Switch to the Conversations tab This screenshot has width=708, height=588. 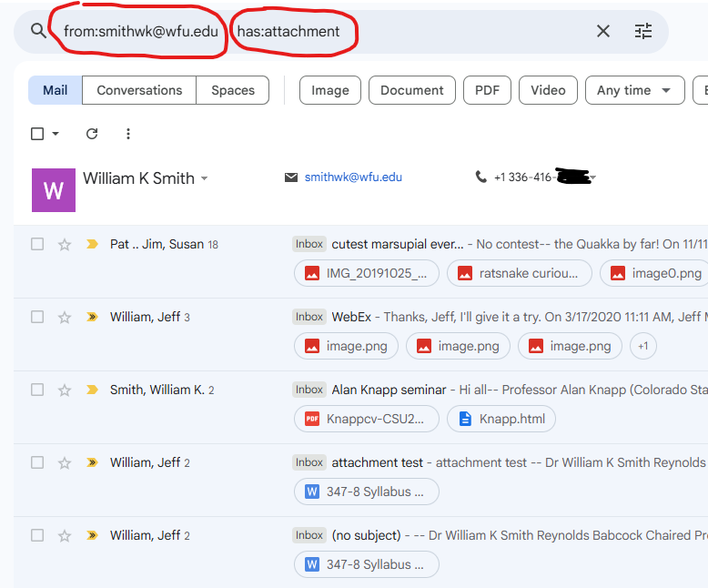coord(139,90)
